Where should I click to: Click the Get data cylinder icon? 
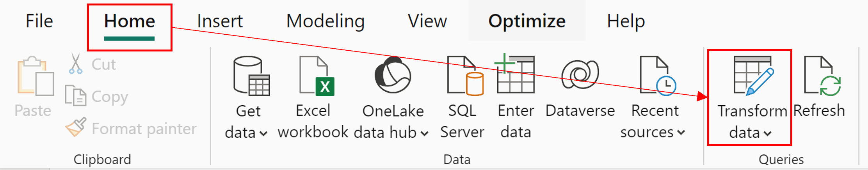[251, 76]
